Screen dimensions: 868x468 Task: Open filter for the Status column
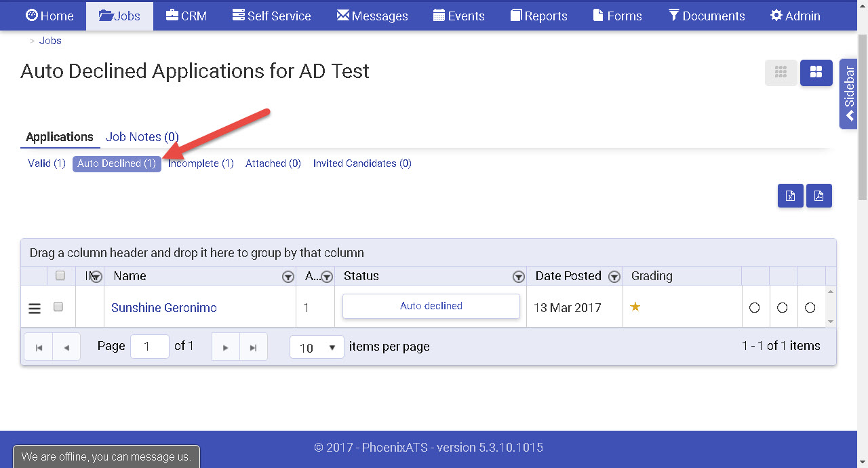click(x=519, y=277)
